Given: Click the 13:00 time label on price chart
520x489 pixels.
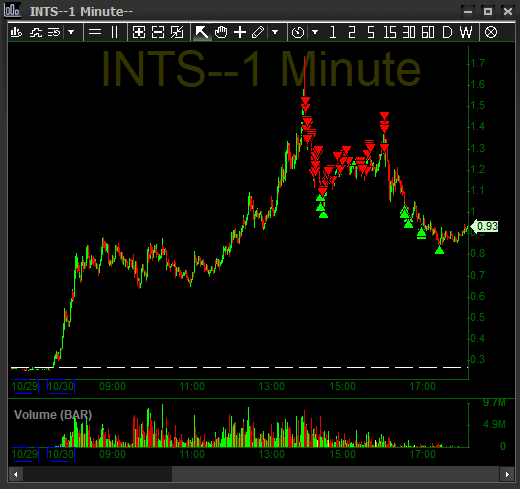Looking at the screenshot, I should click(x=272, y=386).
